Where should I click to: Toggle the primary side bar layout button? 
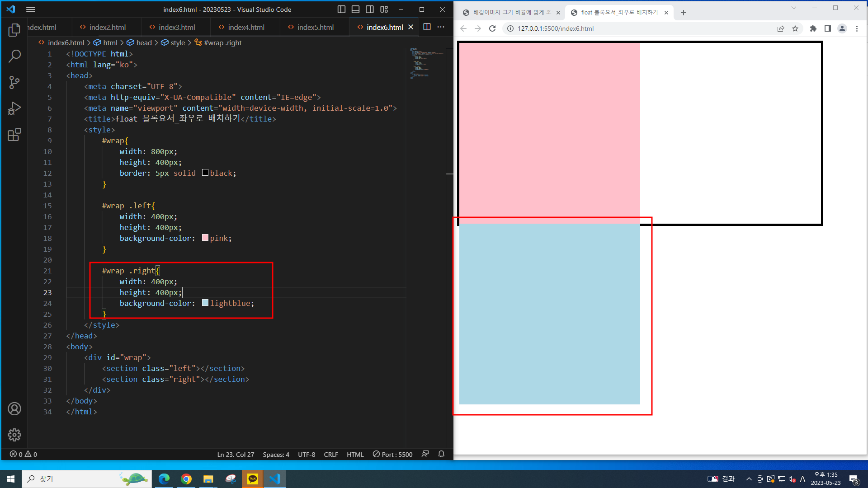(x=341, y=9)
